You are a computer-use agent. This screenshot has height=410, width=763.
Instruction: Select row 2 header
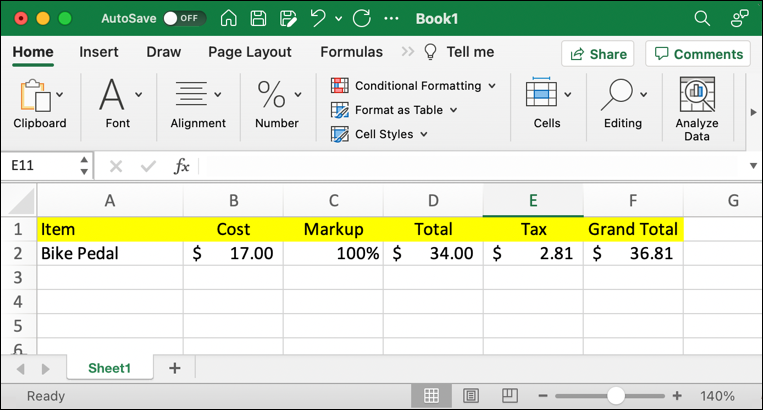(18, 253)
